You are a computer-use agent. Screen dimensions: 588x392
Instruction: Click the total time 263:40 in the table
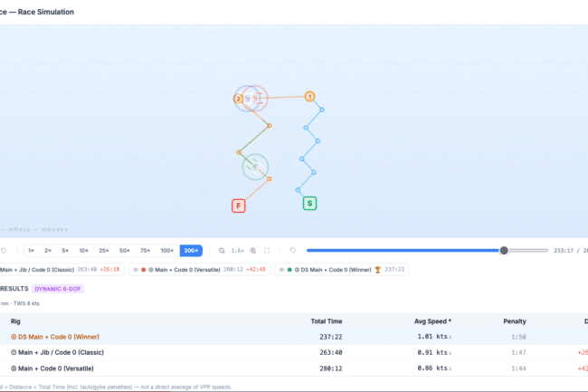(x=331, y=352)
